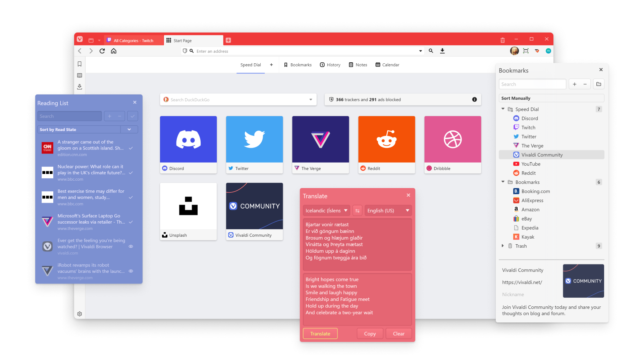
Task: Click the Vivaldi menu button top-left
Action: 80,40
